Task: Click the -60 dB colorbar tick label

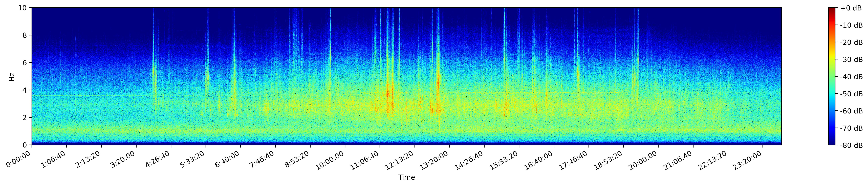Action: (x=852, y=111)
